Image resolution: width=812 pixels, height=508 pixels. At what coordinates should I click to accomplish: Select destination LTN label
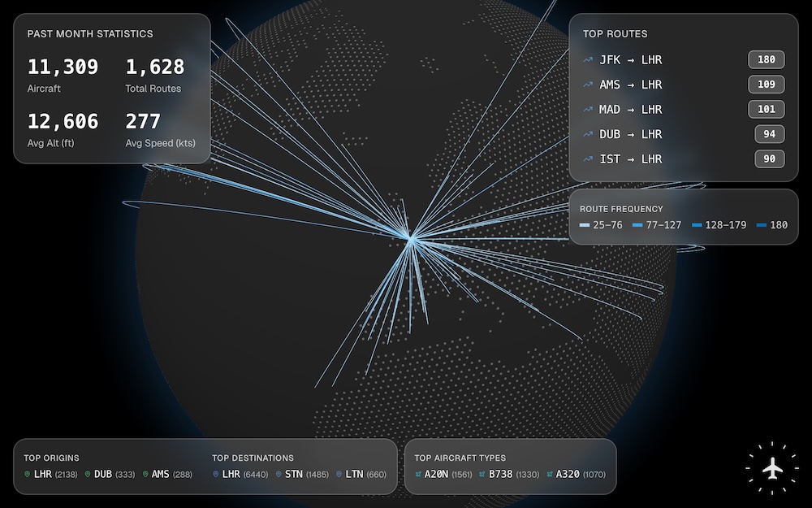pyautogui.click(x=354, y=475)
